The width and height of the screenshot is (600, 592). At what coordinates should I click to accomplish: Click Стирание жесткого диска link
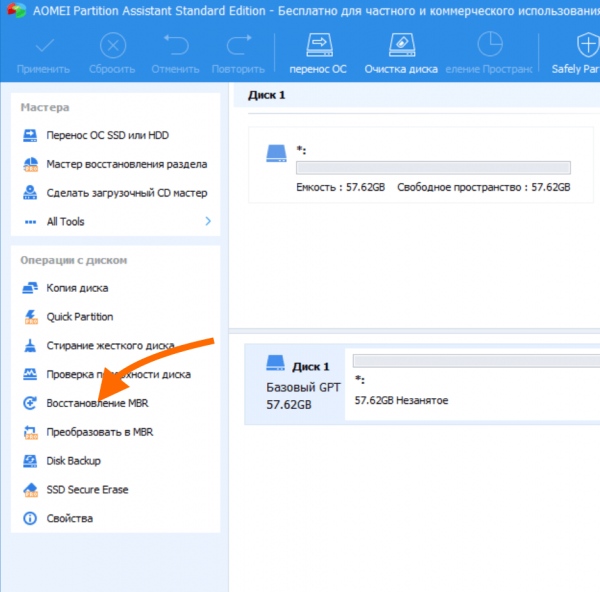tap(110, 346)
